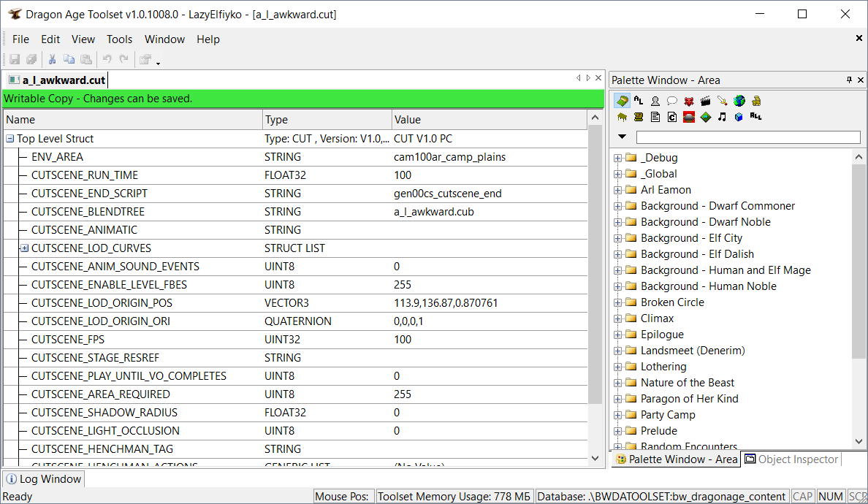Select the Palette Window - Area bottom tab
The width and height of the screenshot is (868, 504).
pos(676,459)
